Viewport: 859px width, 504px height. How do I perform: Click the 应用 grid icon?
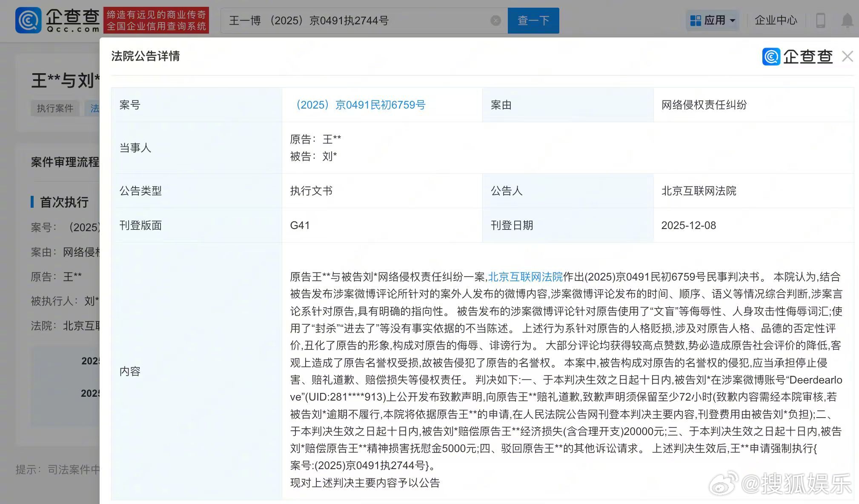click(696, 20)
